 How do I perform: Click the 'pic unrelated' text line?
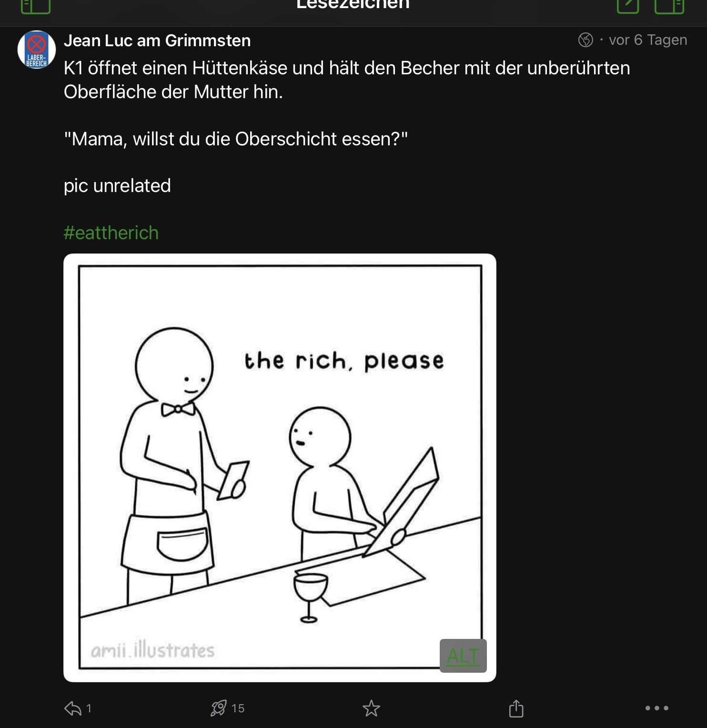tap(117, 186)
